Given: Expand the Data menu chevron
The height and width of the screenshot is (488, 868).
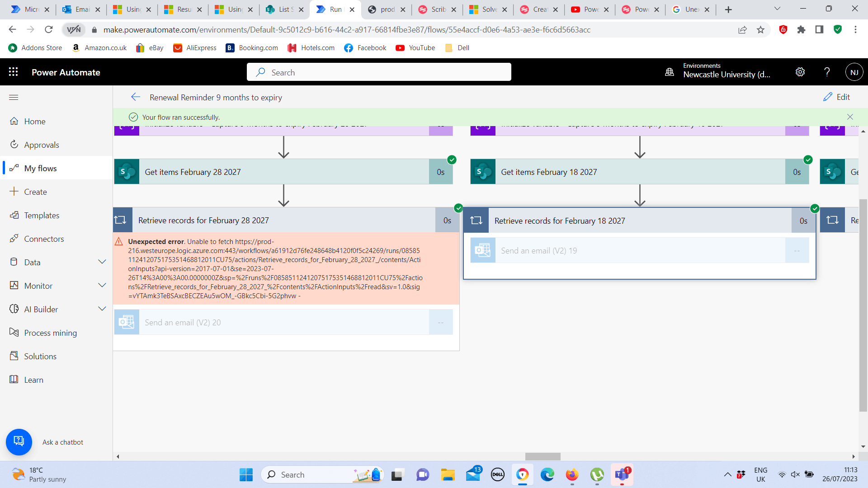Looking at the screenshot, I should click(x=102, y=262).
